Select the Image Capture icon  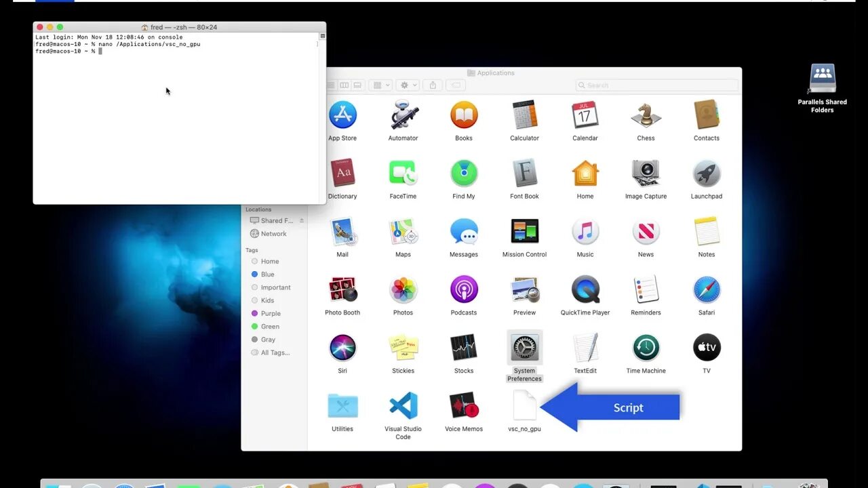[646, 174]
